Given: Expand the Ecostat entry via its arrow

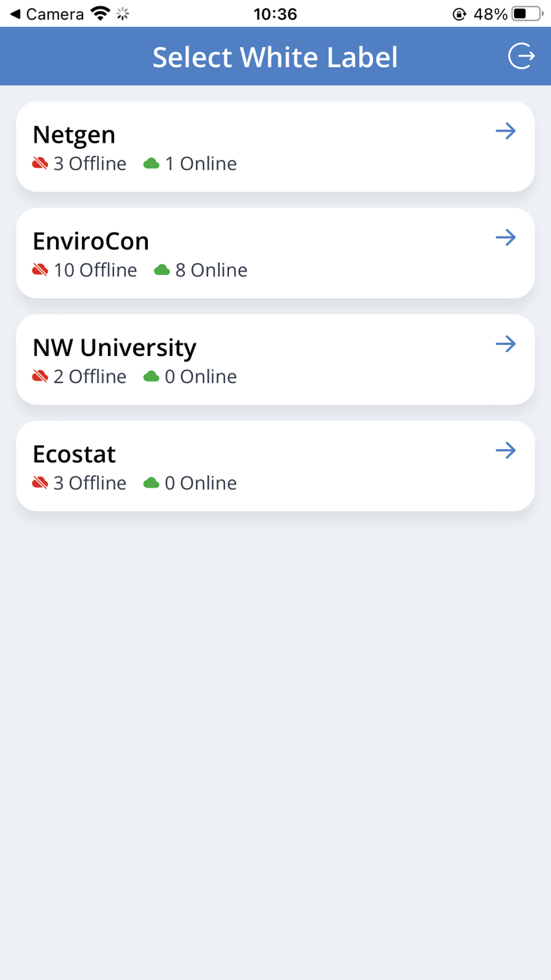Looking at the screenshot, I should [x=505, y=450].
